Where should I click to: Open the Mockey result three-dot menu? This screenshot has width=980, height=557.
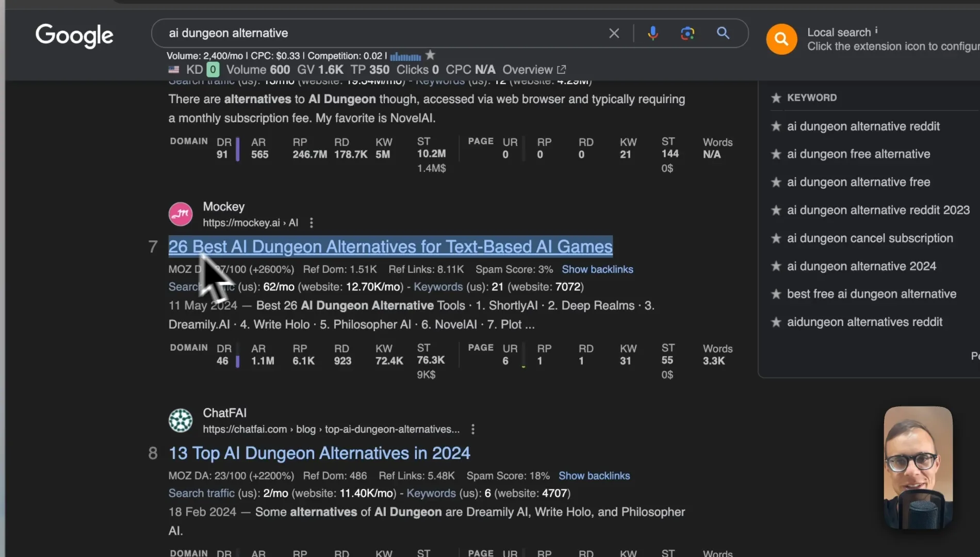pyautogui.click(x=311, y=223)
